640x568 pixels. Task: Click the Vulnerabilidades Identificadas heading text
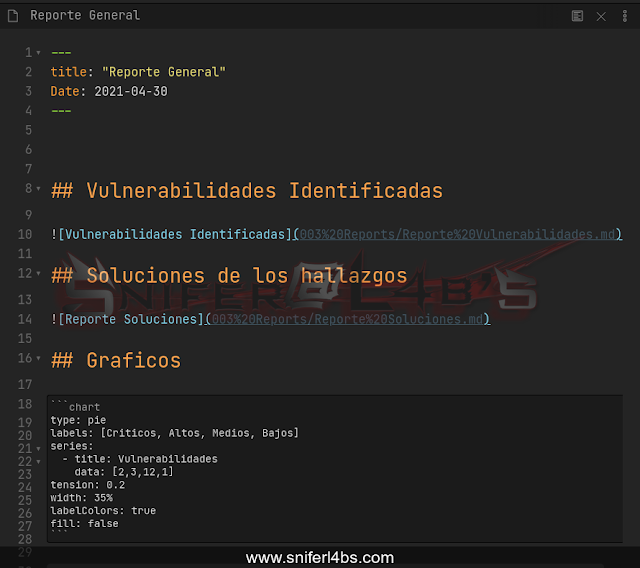click(x=264, y=191)
